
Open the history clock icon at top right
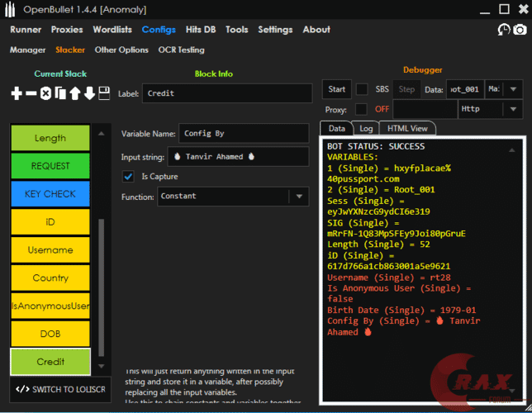pyautogui.click(x=503, y=30)
